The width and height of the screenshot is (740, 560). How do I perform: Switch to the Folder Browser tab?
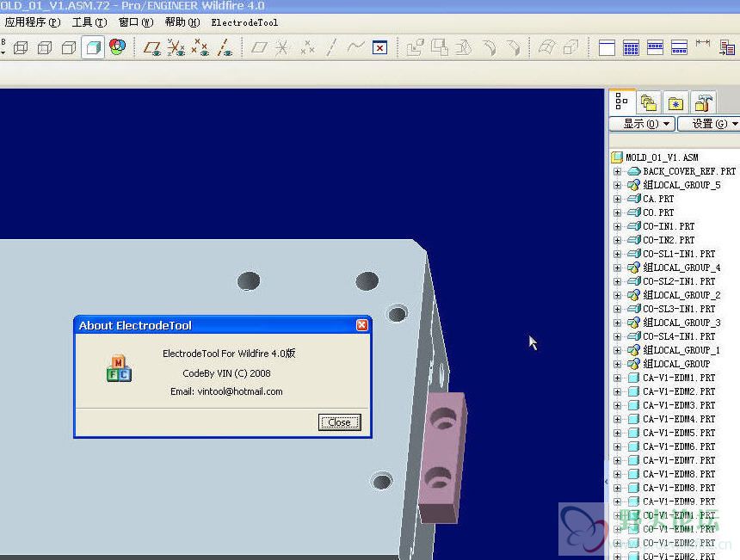tap(649, 103)
